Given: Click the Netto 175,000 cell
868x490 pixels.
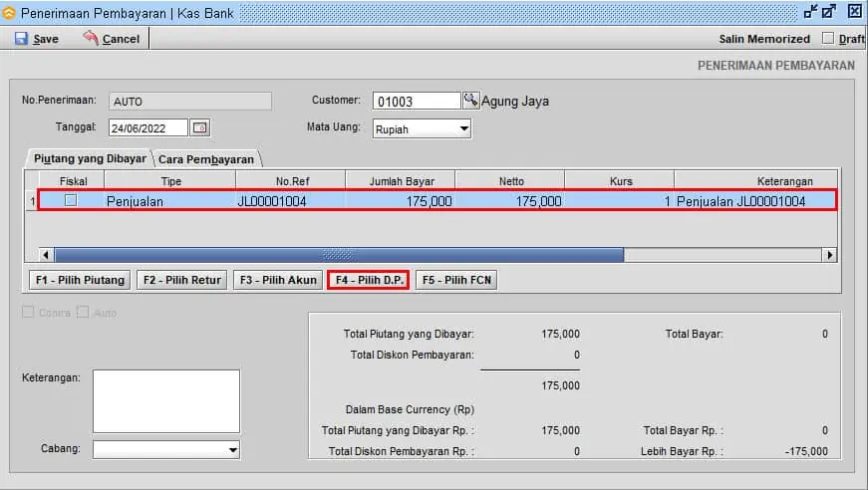Looking at the screenshot, I should pos(510,201).
